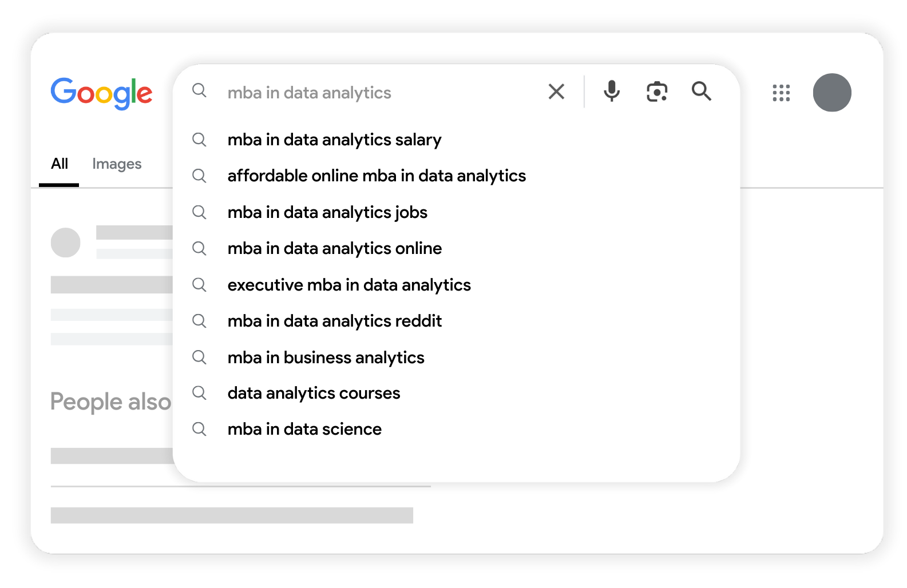Open the Google apps grid launcher
The width and height of the screenshot is (907, 588).
781,93
